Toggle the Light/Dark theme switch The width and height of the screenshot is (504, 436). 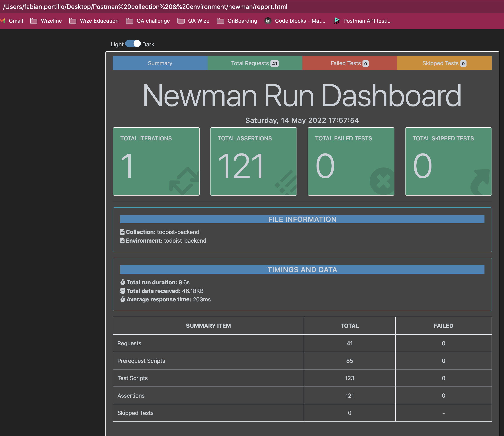(133, 44)
